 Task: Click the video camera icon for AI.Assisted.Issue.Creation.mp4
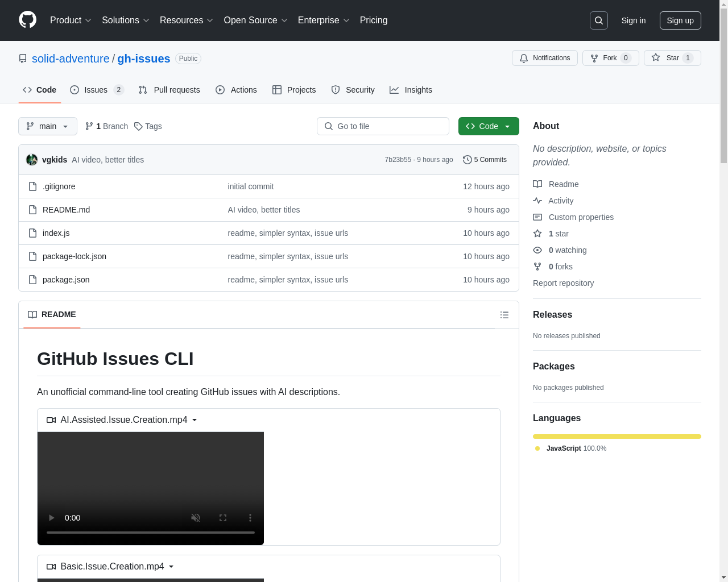[51, 420]
